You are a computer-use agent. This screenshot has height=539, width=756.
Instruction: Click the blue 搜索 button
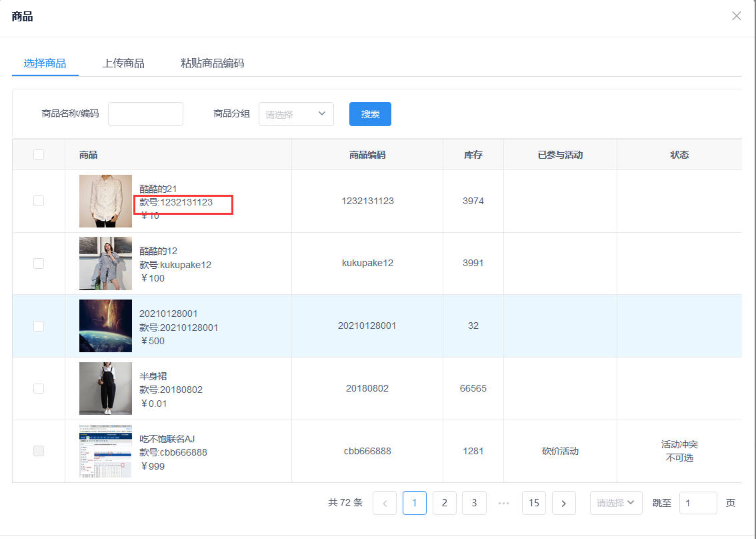(370, 114)
